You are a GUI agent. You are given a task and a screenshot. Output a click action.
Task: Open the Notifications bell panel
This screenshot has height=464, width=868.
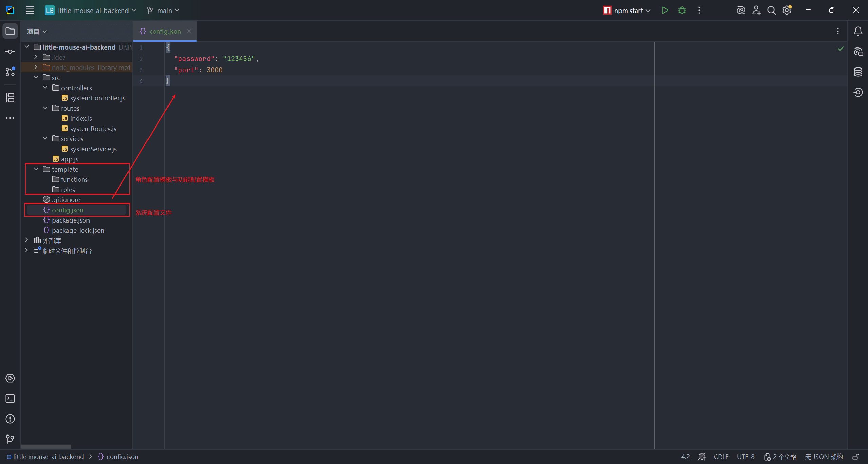(x=858, y=31)
